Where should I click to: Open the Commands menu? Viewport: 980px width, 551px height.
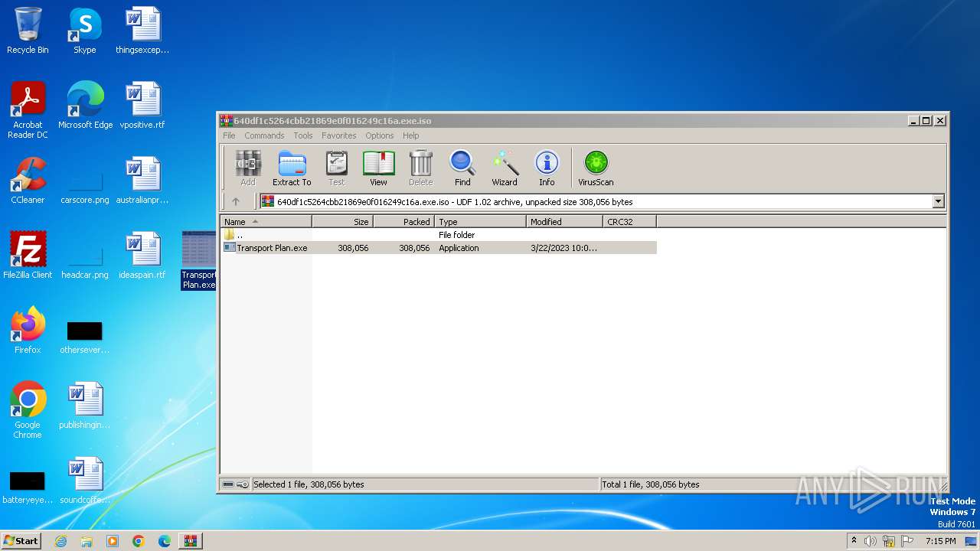pyautogui.click(x=264, y=135)
